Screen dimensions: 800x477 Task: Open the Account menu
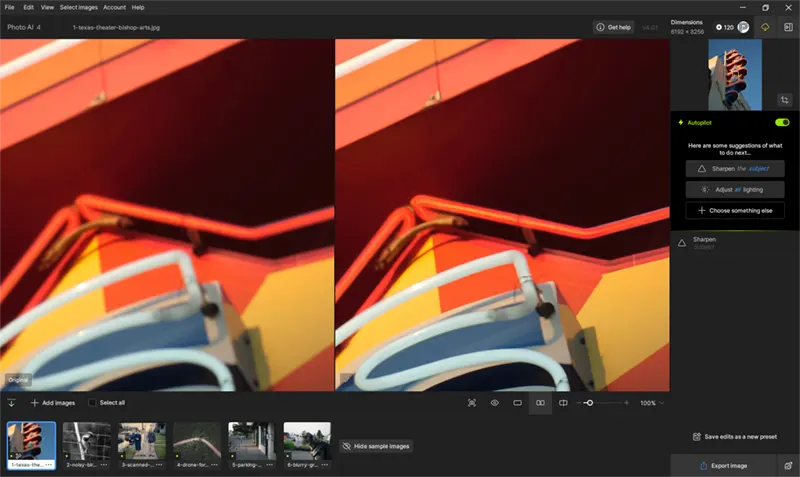coord(114,7)
